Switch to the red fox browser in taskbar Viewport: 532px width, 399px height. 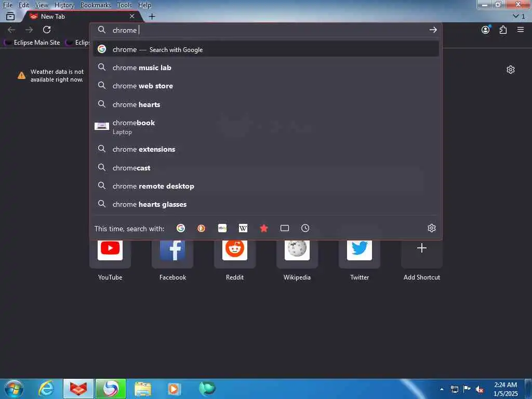78,389
